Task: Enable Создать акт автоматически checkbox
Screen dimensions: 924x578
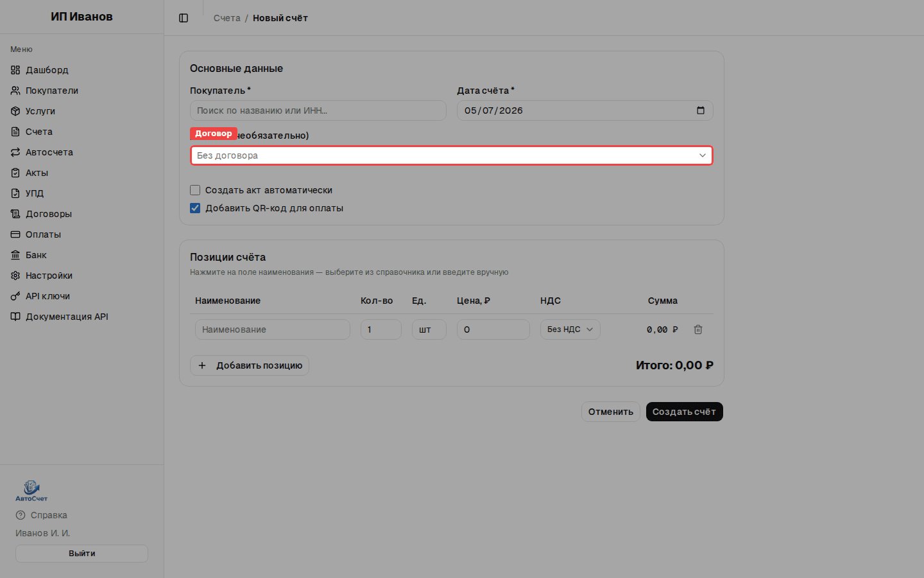Action: click(x=195, y=190)
